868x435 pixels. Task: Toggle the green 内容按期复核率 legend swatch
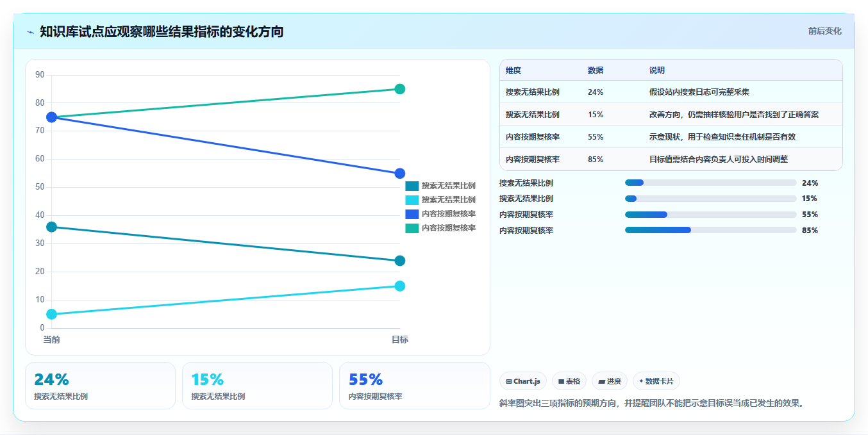[x=412, y=228]
